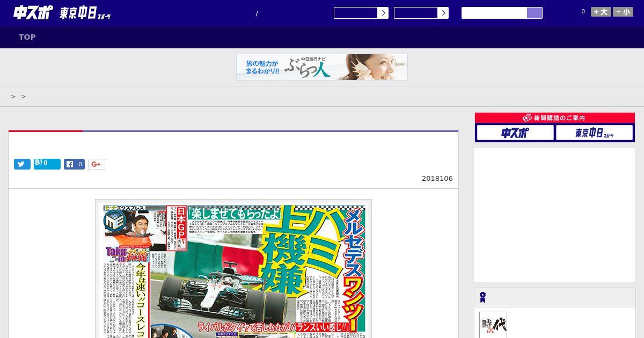Share article on Google+

[x=97, y=164]
